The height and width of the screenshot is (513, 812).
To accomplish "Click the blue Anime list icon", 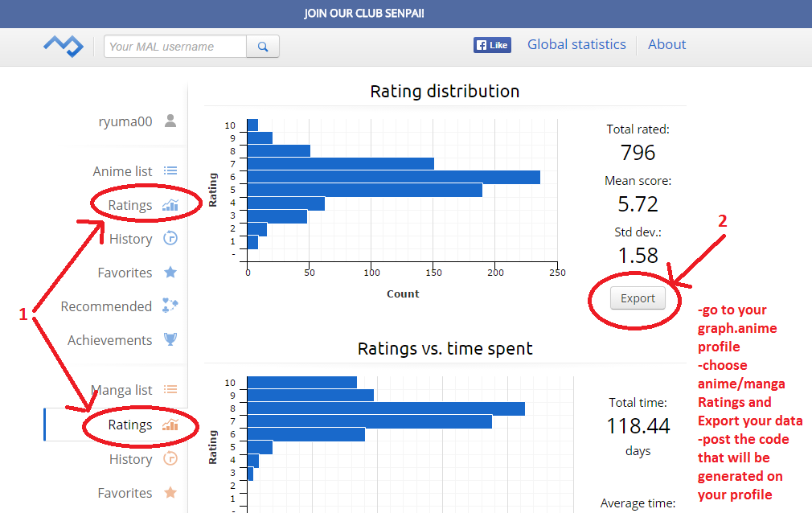I will point(170,171).
